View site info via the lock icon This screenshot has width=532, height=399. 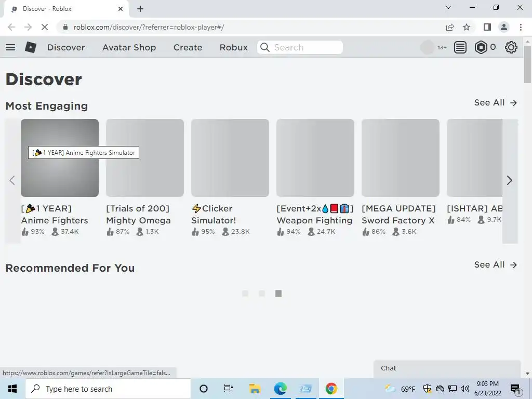(65, 27)
